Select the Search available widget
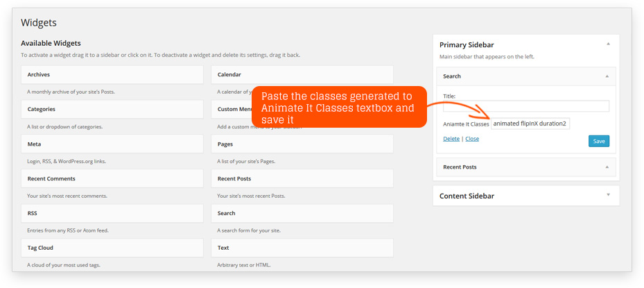The image size is (644, 288). [x=302, y=214]
